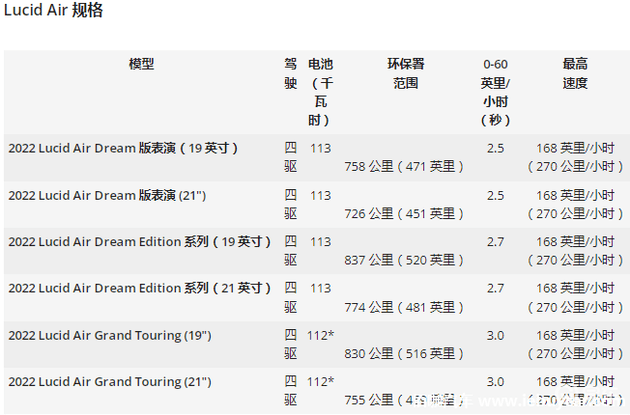Viewport: 630px width, 415px height.
Task: Click the 环保署范围 column header
Action: [405, 74]
